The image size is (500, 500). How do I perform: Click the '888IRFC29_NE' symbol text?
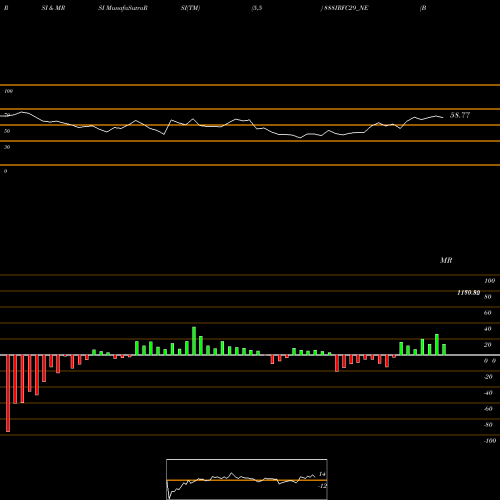click(x=346, y=8)
